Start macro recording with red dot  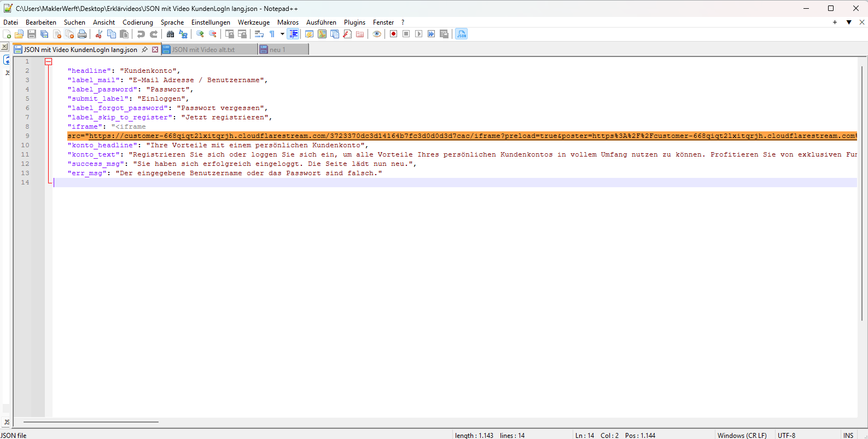(393, 34)
